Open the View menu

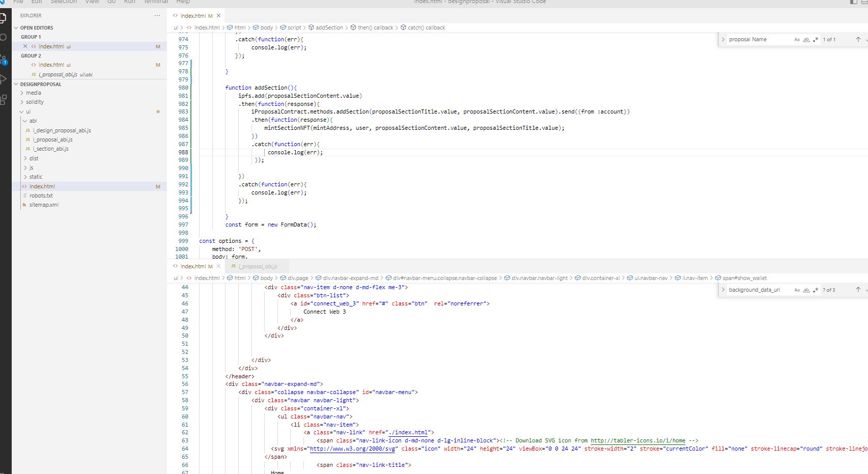92,2
